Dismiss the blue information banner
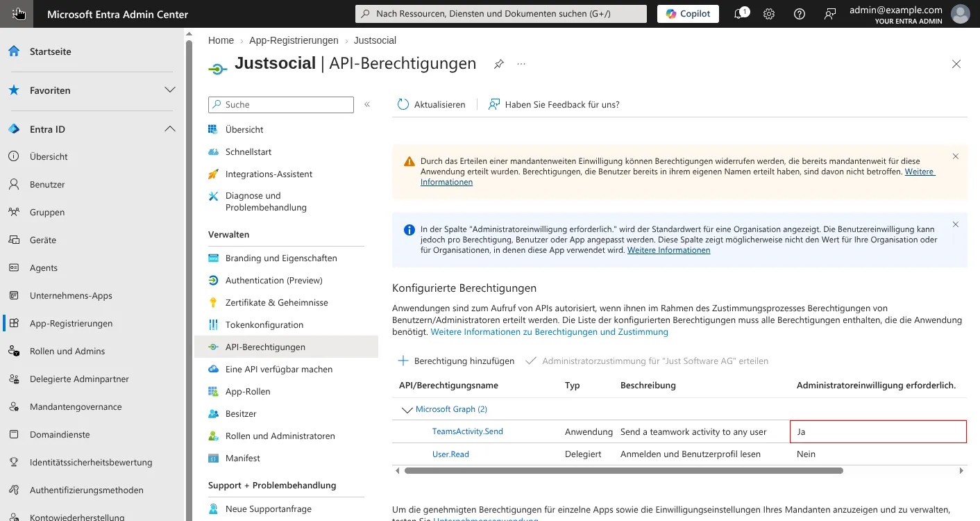Screen dimensions: 980x521 [x=956, y=224]
